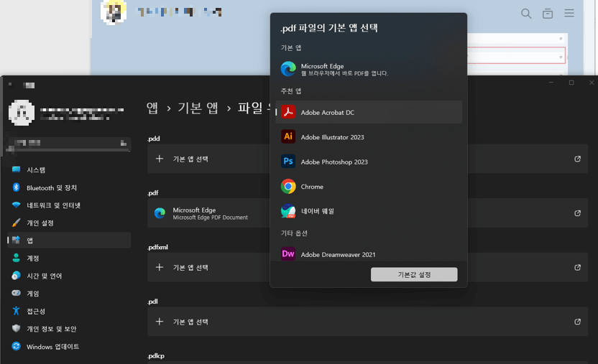
Task: Open 계정 settings category
Action: [69, 258]
